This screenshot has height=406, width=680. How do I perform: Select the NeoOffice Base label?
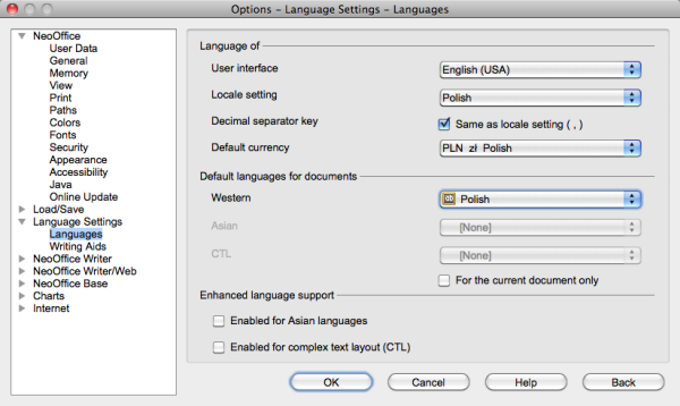[x=70, y=283]
